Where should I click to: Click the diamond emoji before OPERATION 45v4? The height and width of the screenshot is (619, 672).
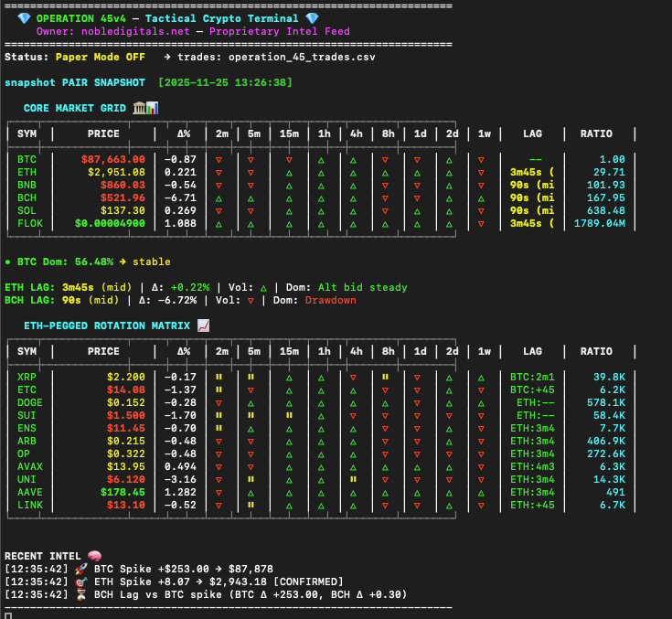pos(24,18)
